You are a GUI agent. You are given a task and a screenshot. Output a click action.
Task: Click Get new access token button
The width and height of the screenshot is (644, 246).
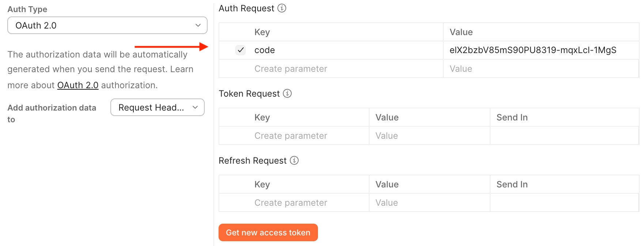(x=268, y=232)
